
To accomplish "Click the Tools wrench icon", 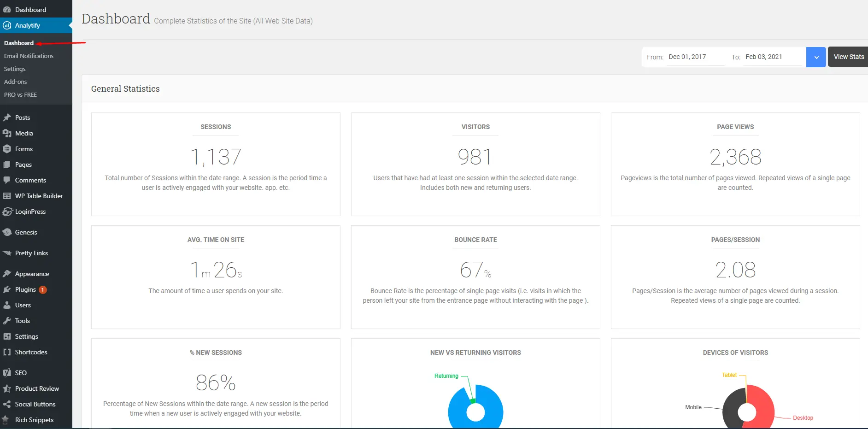I will coord(7,321).
